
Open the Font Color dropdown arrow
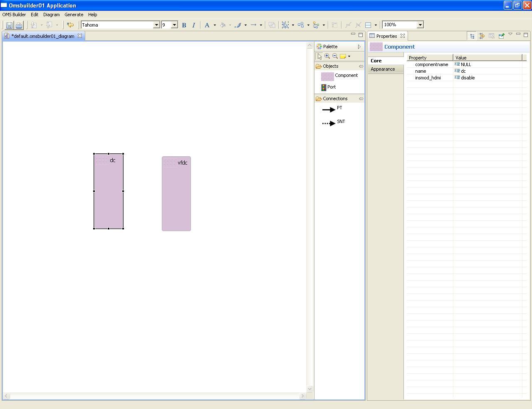[x=215, y=25]
